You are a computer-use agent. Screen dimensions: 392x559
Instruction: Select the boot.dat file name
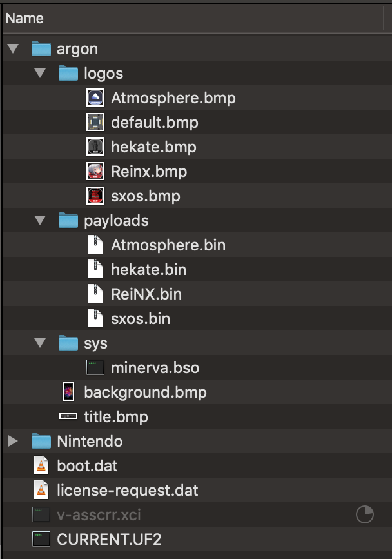point(87,466)
